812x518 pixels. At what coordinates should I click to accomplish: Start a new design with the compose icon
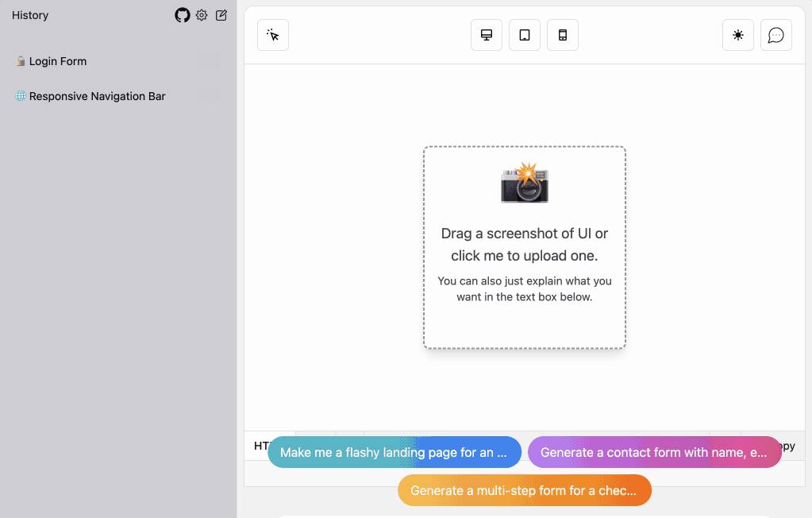pos(221,14)
